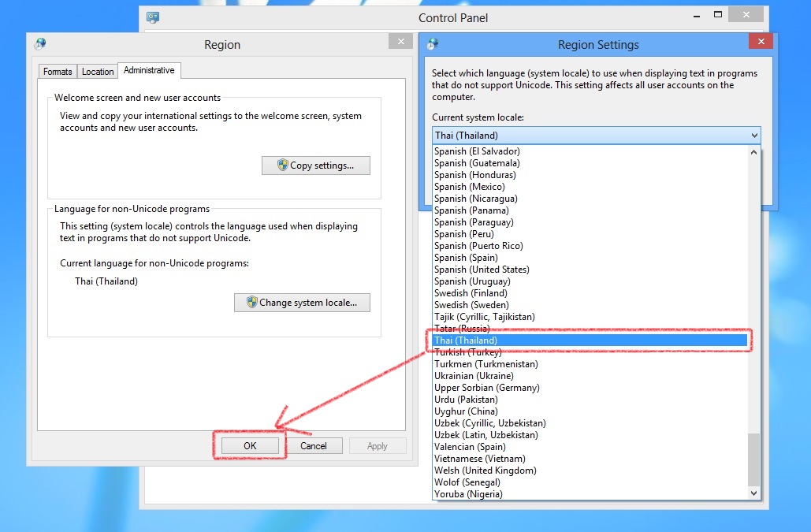Click the Region Settings title bar globe icon
The image size is (811, 532).
point(430,44)
